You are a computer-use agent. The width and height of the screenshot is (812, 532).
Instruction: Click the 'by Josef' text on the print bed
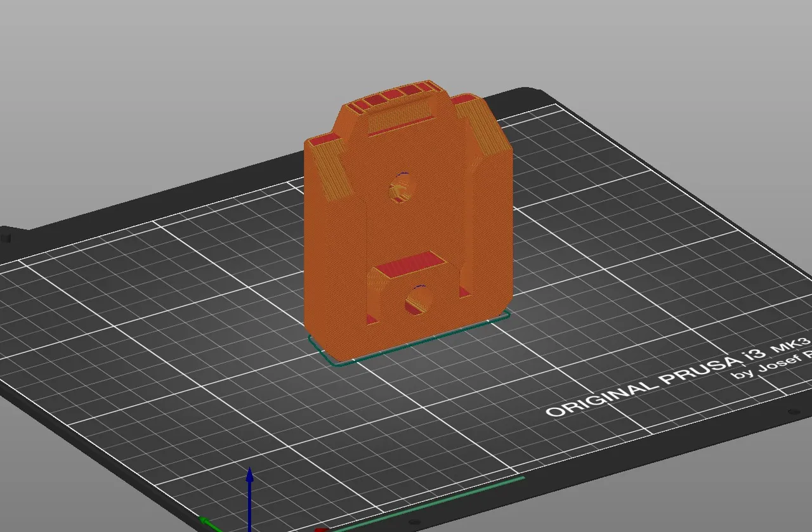pos(752,371)
